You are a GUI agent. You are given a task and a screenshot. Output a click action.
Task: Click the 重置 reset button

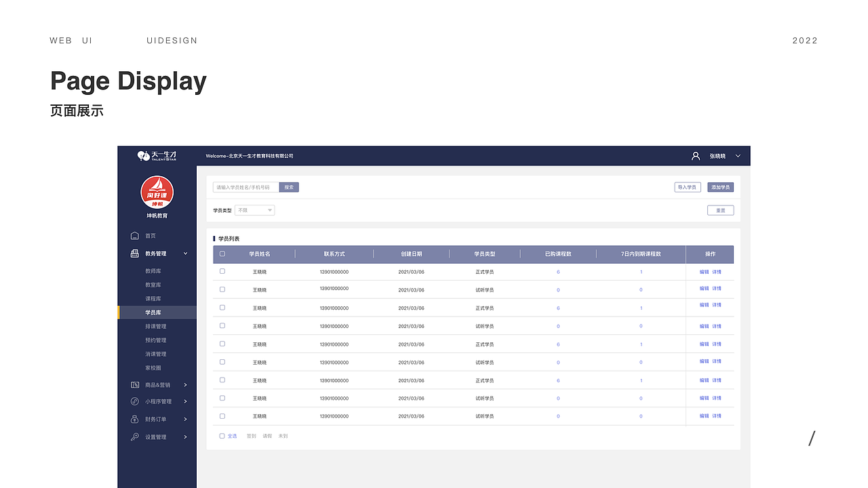(x=721, y=210)
